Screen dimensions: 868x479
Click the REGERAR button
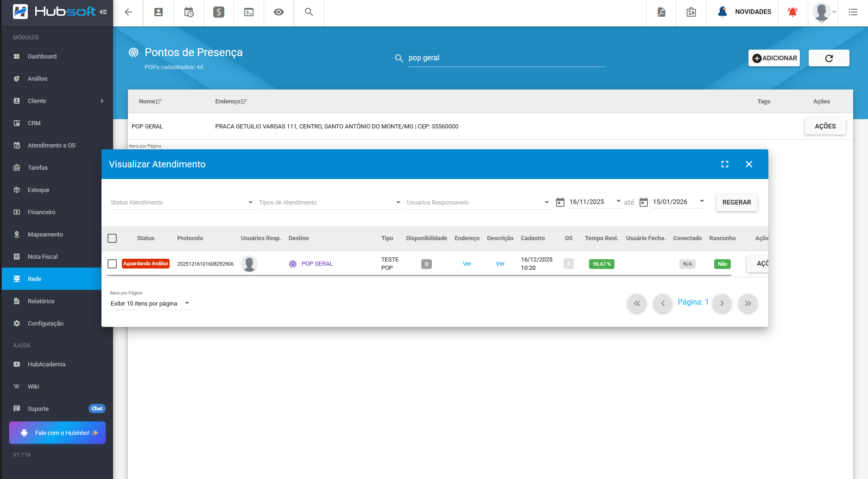(x=736, y=203)
